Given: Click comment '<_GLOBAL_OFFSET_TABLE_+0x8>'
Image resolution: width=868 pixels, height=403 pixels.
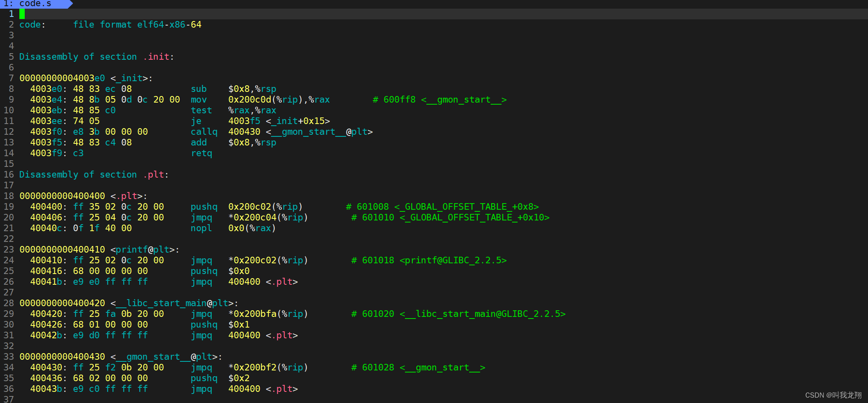Looking at the screenshot, I should tap(466, 207).
